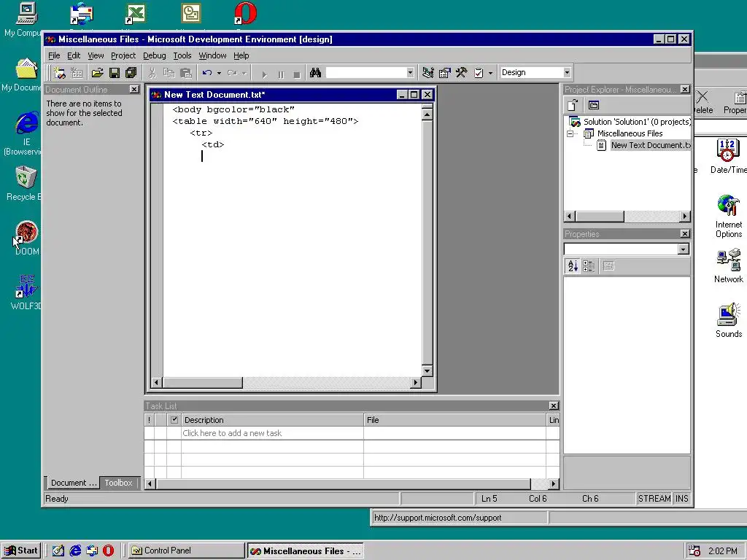Open the Properties object dropdown list
Image resolution: width=747 pixels, height=560 pixels.
pyautogui.click(x=683, y=249)
